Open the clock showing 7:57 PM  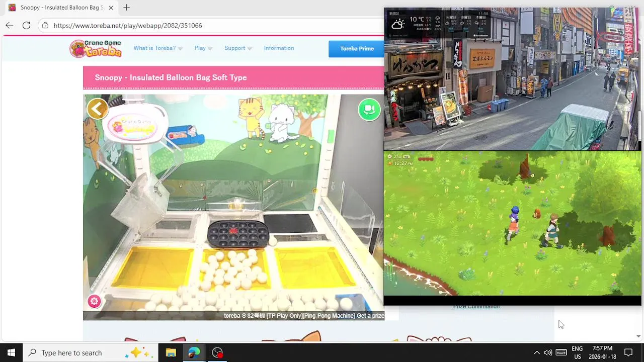pyautogui.click(x=602, y=352)
